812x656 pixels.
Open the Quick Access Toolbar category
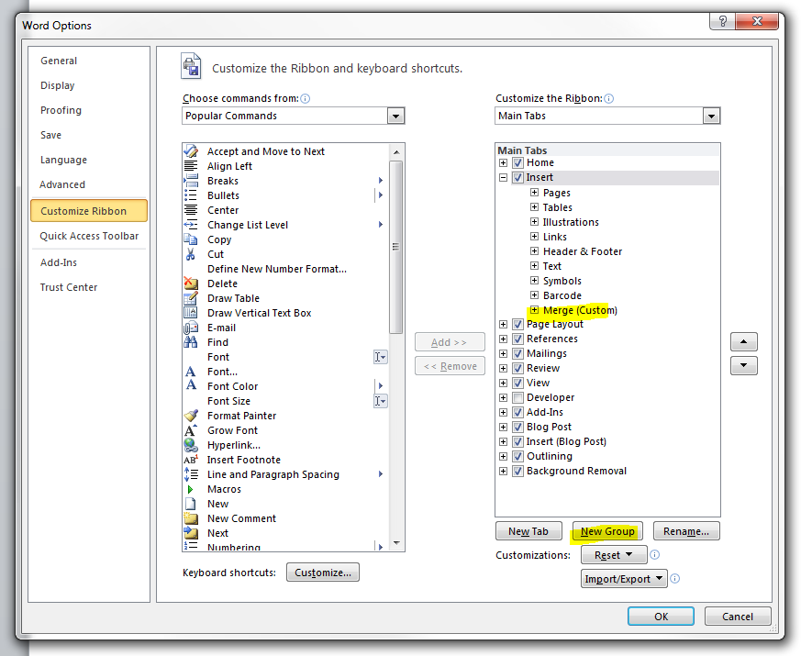89,236
